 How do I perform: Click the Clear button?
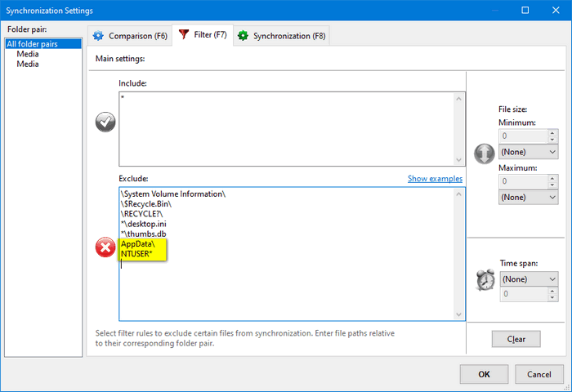tap(516, 339)
